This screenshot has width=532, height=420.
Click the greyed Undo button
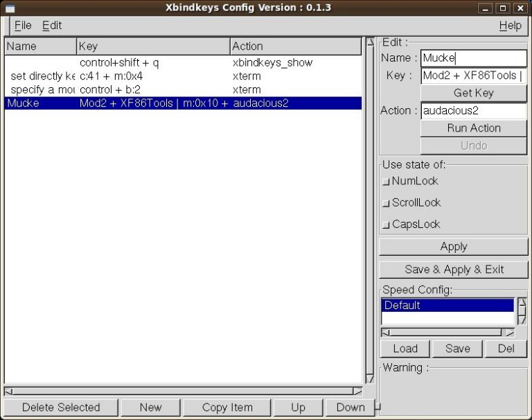click(x=473, y=146)
